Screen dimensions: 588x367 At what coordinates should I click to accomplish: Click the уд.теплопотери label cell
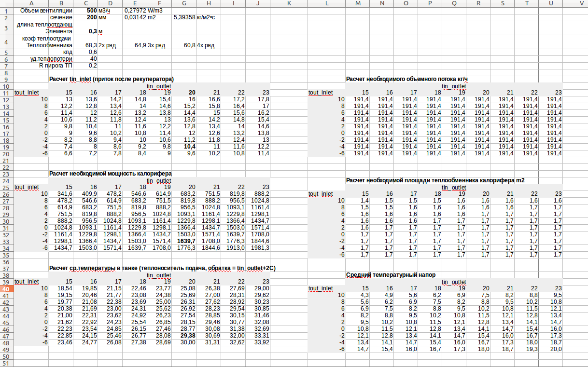[x=51, y=59]
